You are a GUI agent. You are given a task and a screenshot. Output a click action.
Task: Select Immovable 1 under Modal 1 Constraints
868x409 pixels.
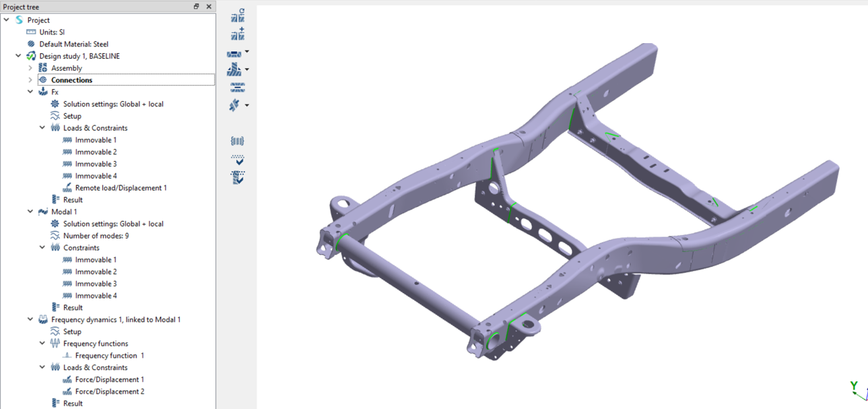96,259
